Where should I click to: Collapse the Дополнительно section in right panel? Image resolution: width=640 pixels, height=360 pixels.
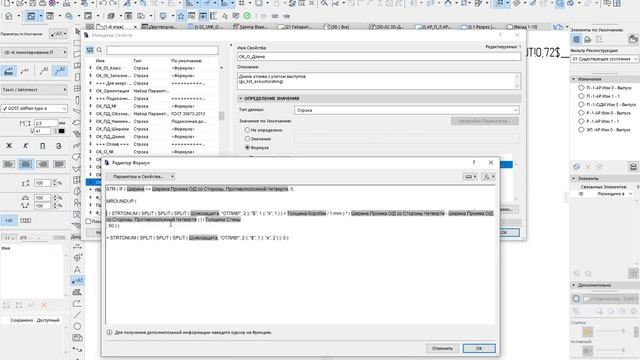pyautogui.click(x=573, y=285)
